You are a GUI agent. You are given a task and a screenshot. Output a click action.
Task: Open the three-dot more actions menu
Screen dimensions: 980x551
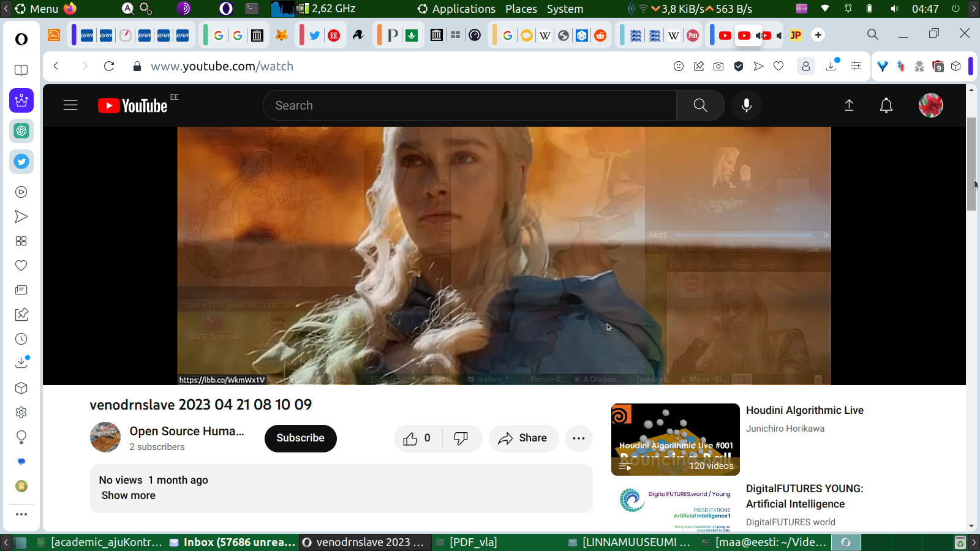point(579,438)
